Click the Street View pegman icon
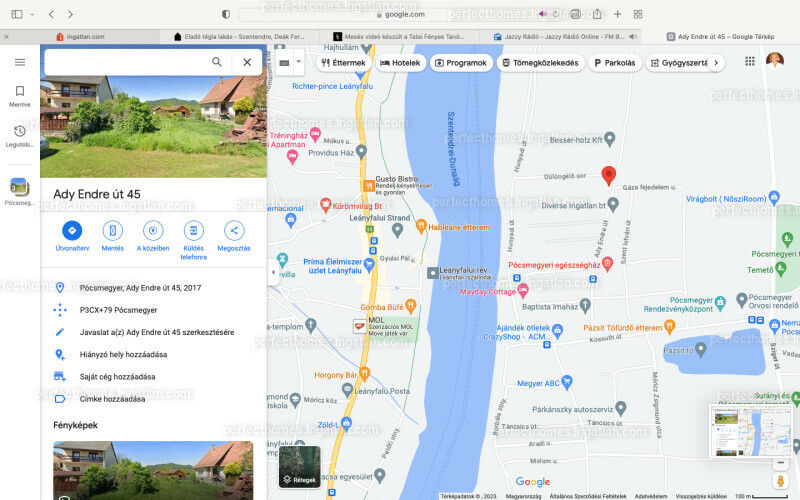The image size is (800, 500). (x=780, y=481)
